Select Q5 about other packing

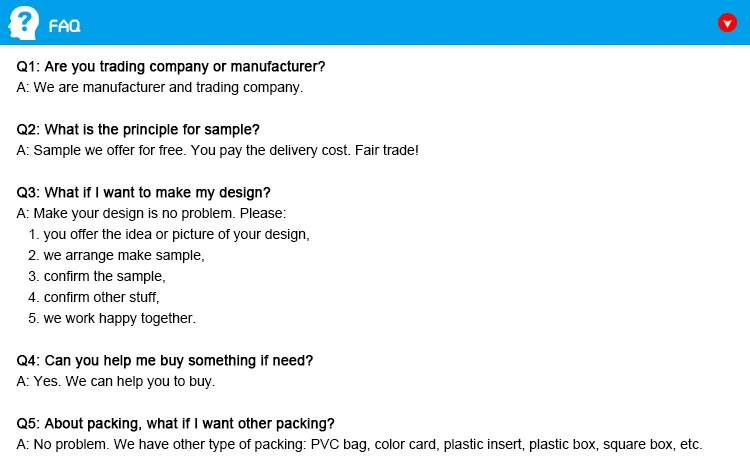pyautogui.click(x=176, y=423)
